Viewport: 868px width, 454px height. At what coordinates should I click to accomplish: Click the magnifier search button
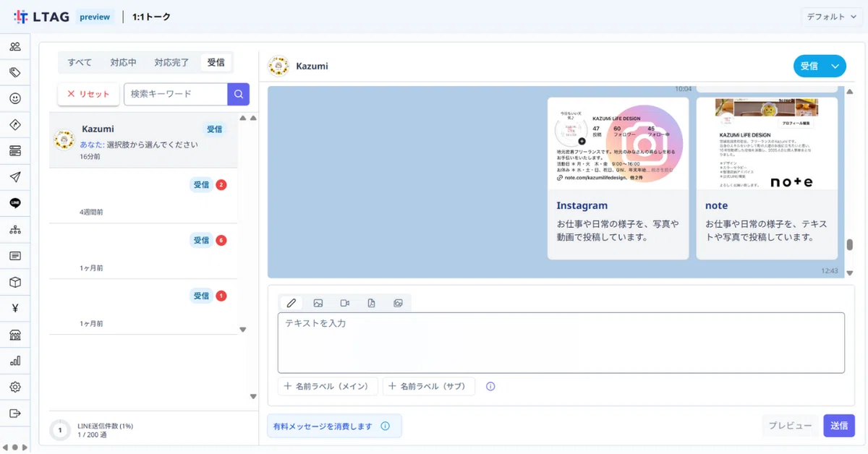(x=239, y=94)
